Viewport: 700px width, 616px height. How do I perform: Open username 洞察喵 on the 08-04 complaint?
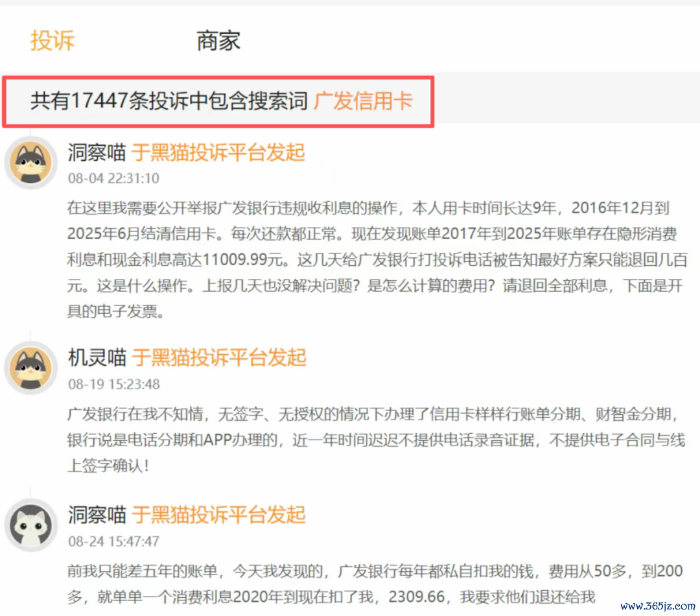97,153
